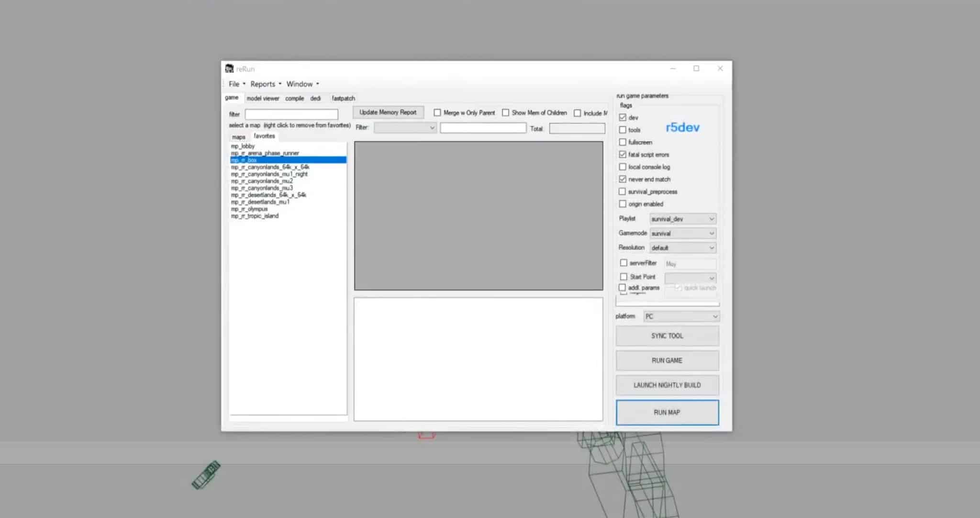980x518 pixels.
Task: Click the SYNC TOOL button
Action: (667, 336)
